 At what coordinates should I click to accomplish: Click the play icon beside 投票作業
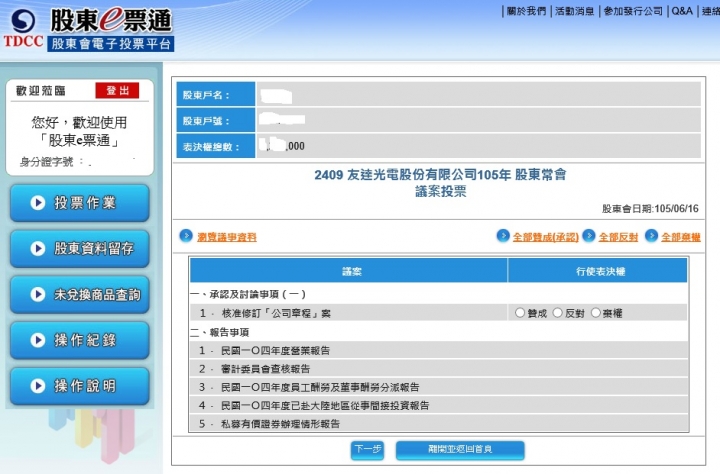38,203
